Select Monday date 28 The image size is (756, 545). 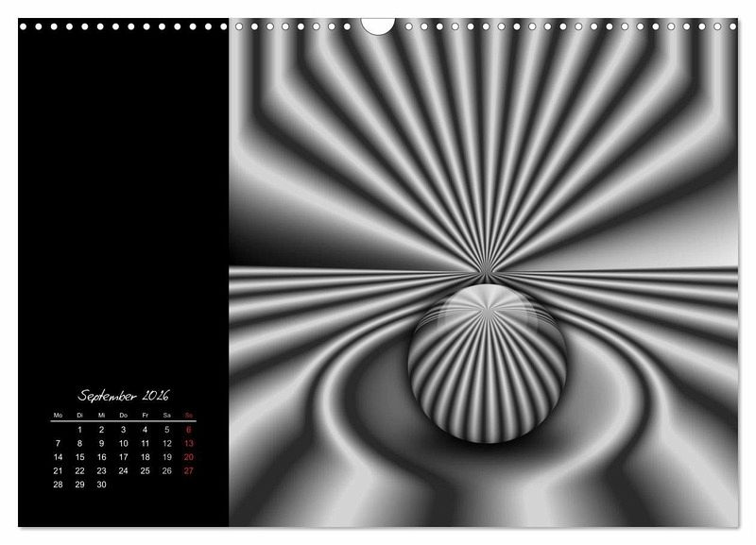[58, 485]
